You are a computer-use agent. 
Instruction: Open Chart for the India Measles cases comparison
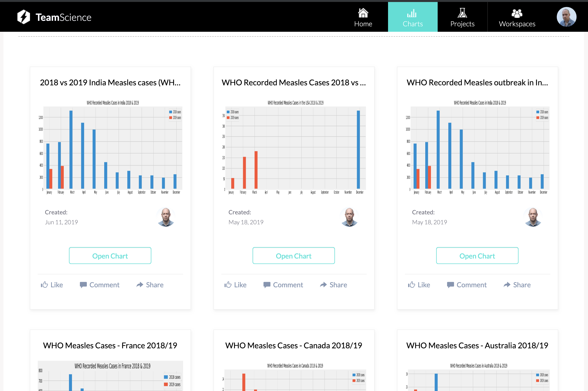110,256
